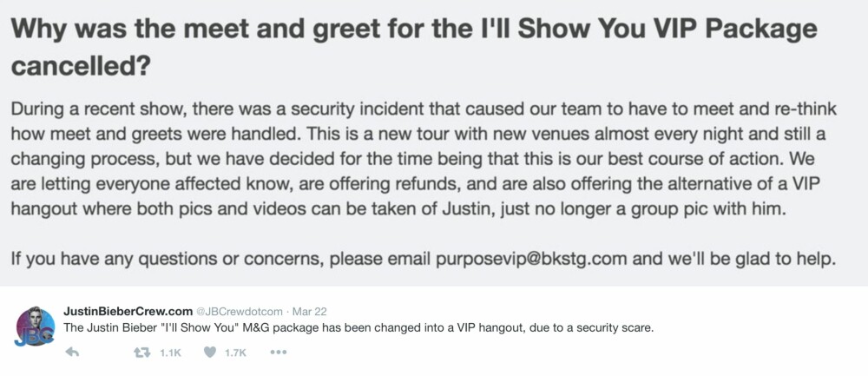Open the JustinBieberCrew.com display name
Viewport: 868px width, 376px height.
tap(128, 311)
